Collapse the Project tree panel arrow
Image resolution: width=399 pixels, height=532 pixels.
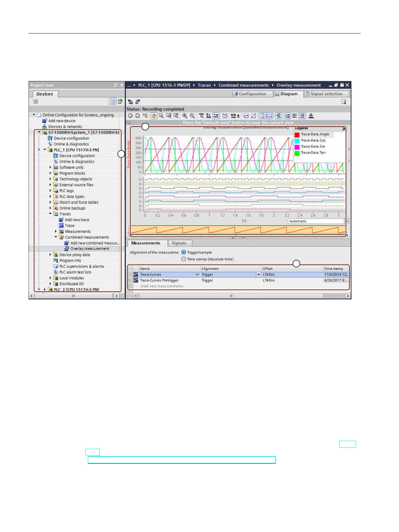(x=121, y=85)
